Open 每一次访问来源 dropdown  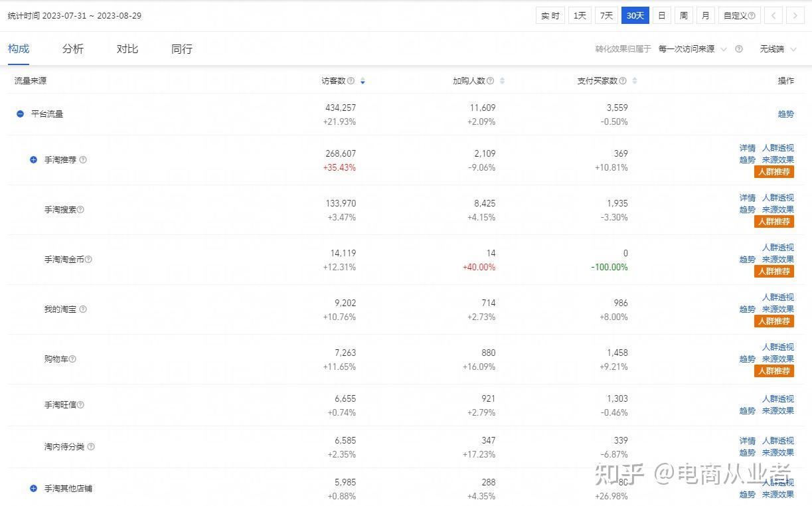coord(692,49)
